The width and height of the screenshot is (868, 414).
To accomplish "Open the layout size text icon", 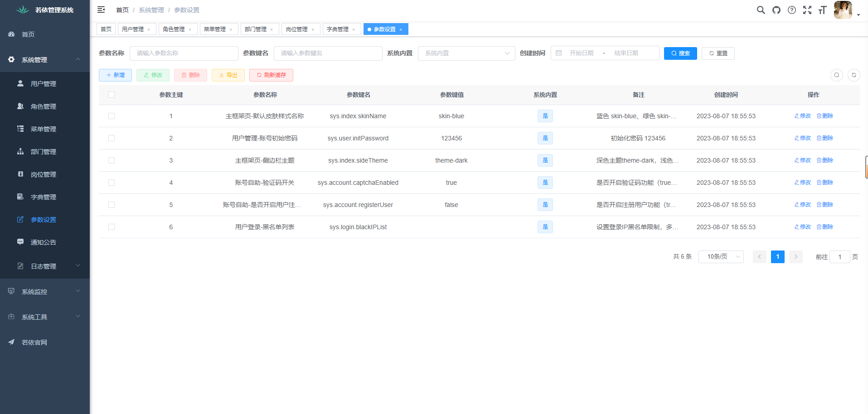I will pos(823,10).
